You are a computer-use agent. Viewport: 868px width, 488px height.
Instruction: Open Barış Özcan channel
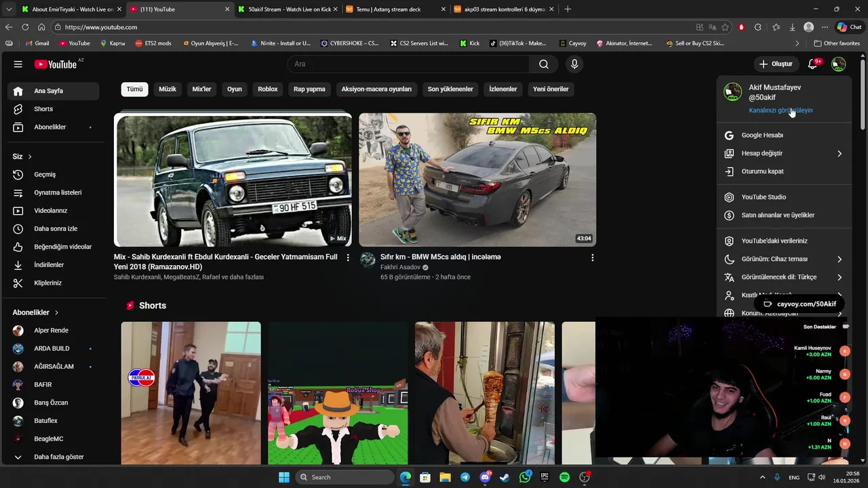[x=54, y=403]
